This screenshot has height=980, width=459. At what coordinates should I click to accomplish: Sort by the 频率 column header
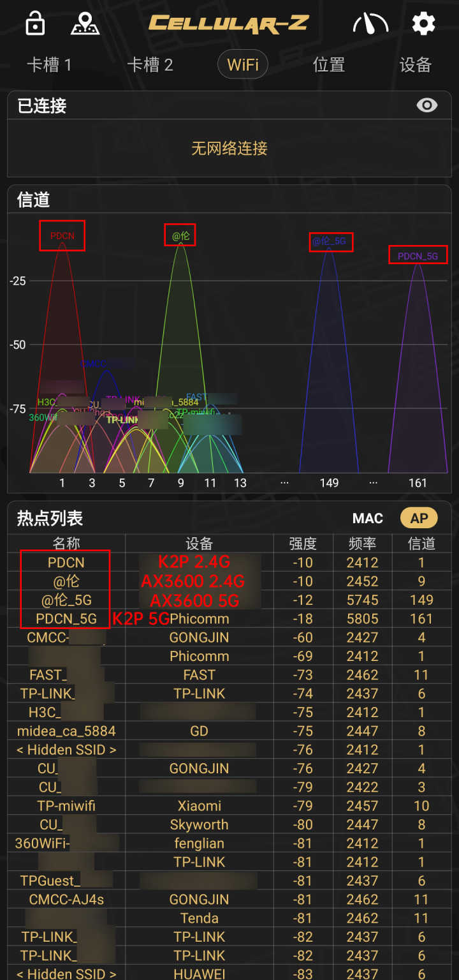[x=362, y=544]
